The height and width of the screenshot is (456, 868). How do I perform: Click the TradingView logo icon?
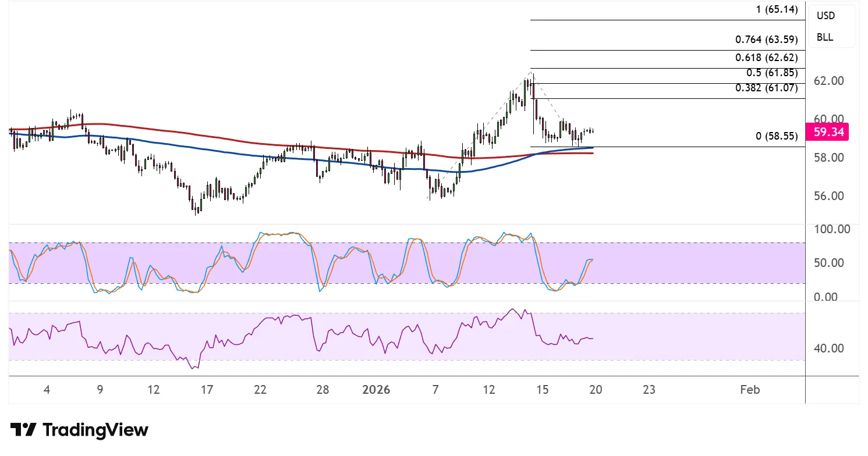click(x=23, y=430)
